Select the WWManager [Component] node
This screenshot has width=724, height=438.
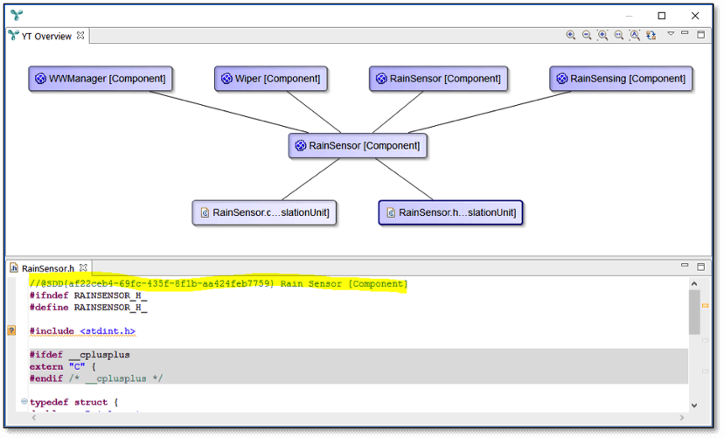(x=100, y=78)
